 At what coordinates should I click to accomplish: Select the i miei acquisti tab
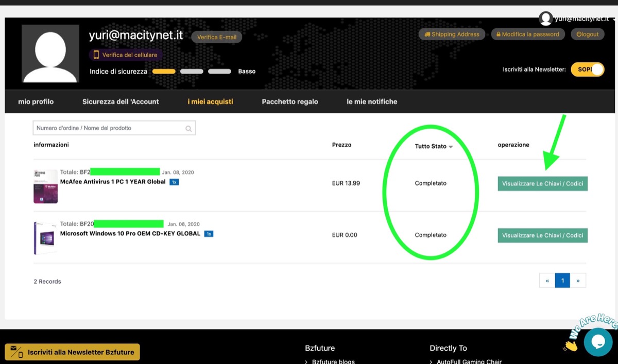coord(210,101)
